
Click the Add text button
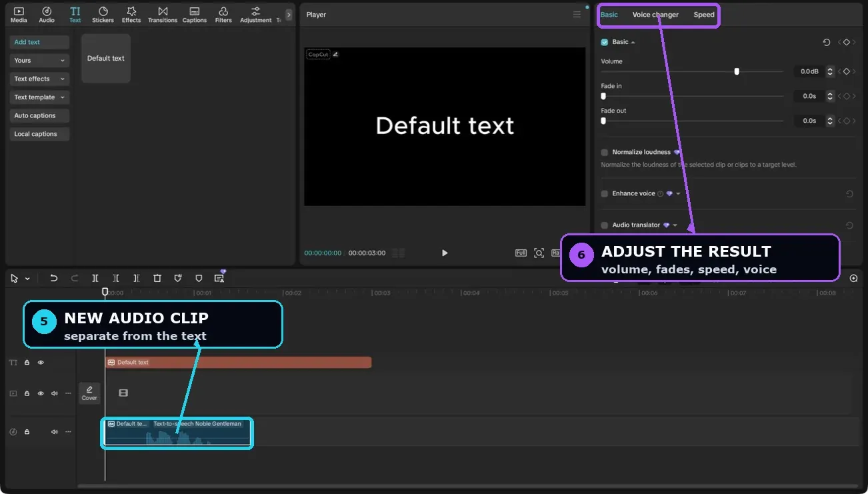tap(39, 42)
